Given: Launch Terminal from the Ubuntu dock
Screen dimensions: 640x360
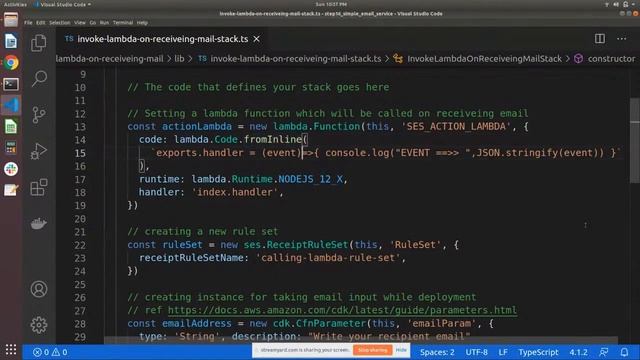Looking at the screenshot, I should (x=11, y=84).
